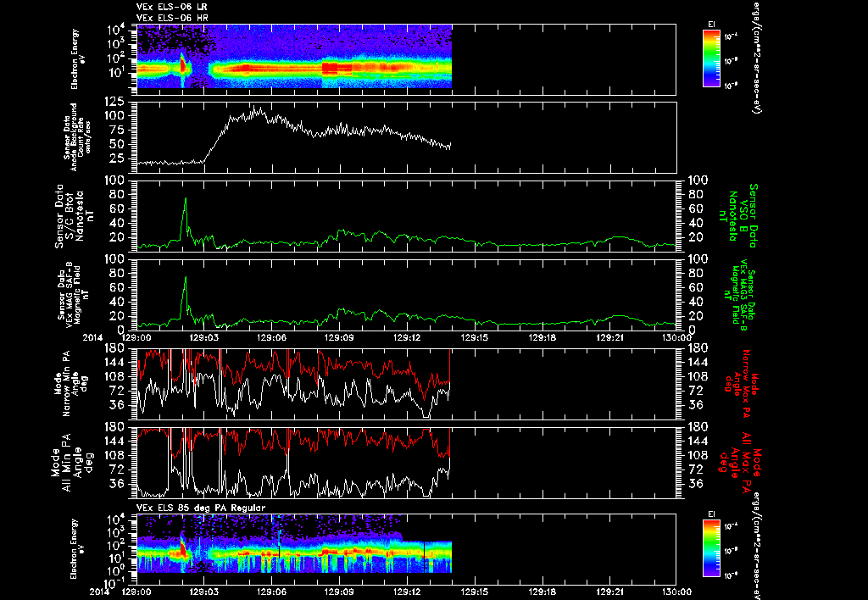Screen dimensions: 868x600
Task: Click the bottom spectrogram's rainbow color bar
Action: [x=711, y=548]
